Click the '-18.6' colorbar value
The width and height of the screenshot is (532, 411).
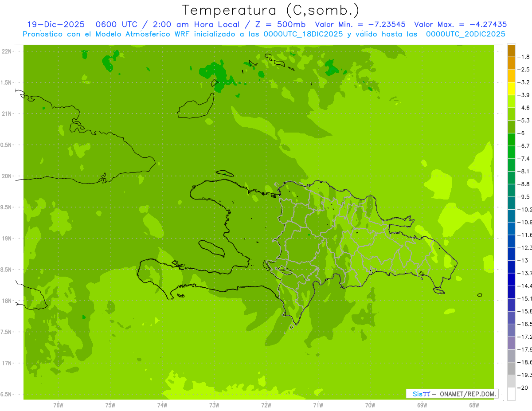pos(525,362)
